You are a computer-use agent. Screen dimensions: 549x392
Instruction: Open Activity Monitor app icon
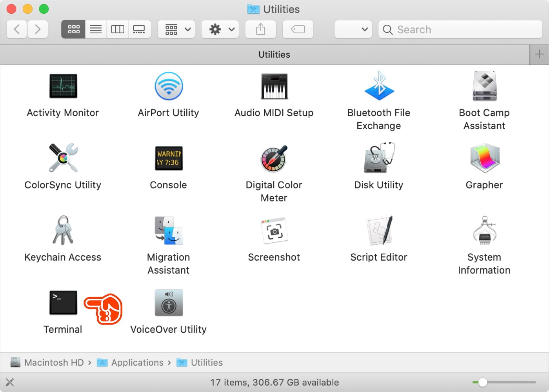63,86
